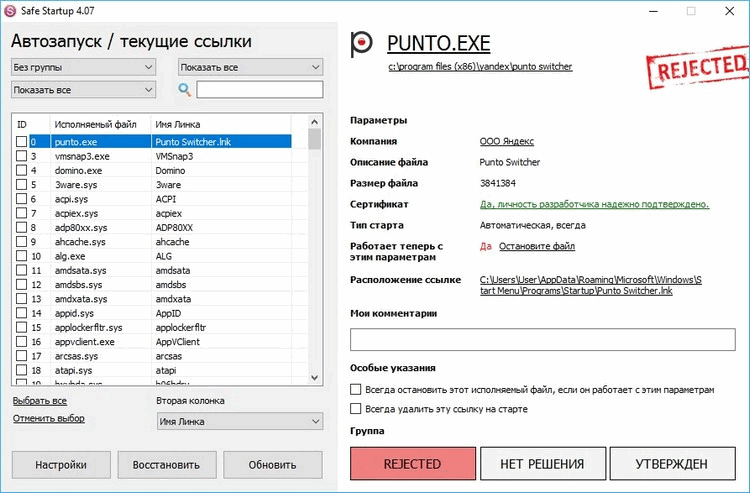The width and height of the screenshot is (750, 494).
Task: Click the Safe Startup title bar icon
Action: [10, 11]
